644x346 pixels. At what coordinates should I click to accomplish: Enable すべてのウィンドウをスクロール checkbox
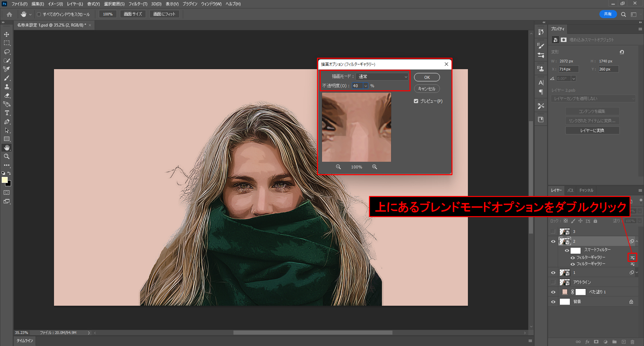39,14
